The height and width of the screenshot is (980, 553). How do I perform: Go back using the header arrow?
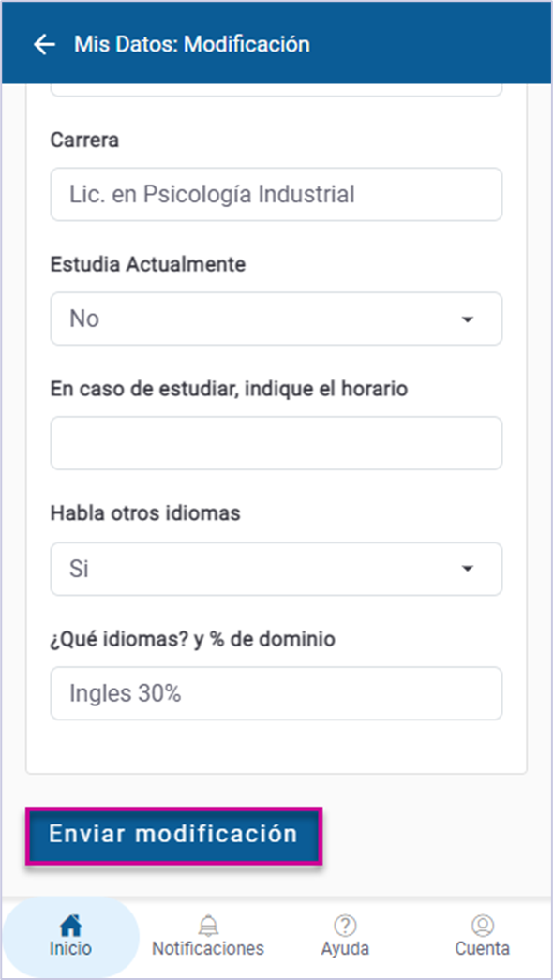click(44, 44)
